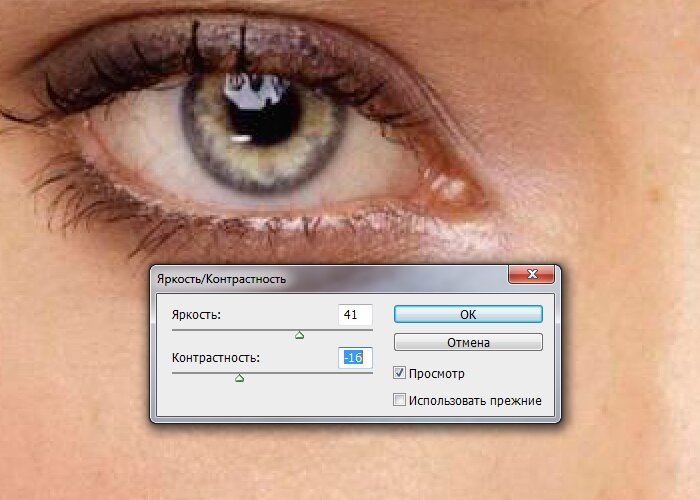Click the Яркость slider handle

[300, 335]
